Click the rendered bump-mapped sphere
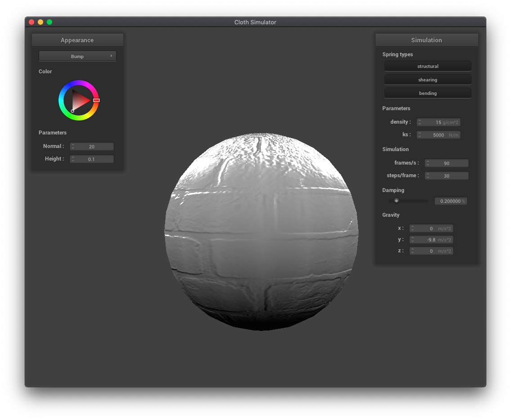This screenshot has width=511, height=420. [261, 232]
